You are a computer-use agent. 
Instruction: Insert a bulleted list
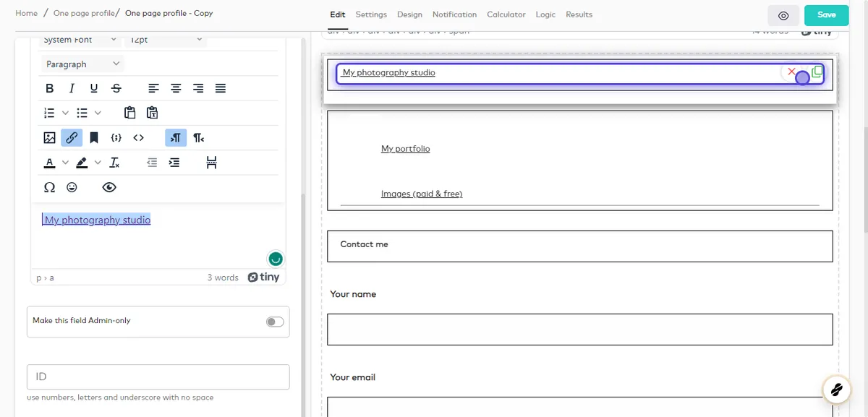(82, 113)
